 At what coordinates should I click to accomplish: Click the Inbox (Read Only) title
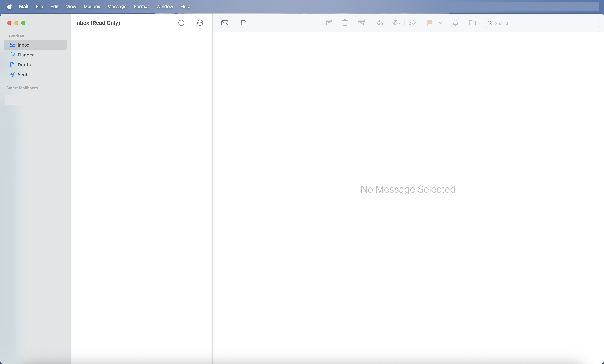click(x=98, y=23)
